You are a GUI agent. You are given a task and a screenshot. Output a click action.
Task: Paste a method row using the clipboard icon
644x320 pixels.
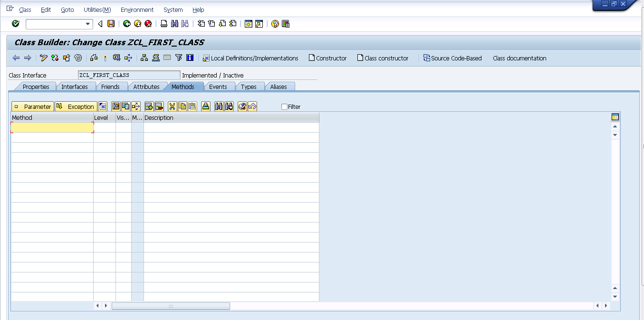coord(193,106)
